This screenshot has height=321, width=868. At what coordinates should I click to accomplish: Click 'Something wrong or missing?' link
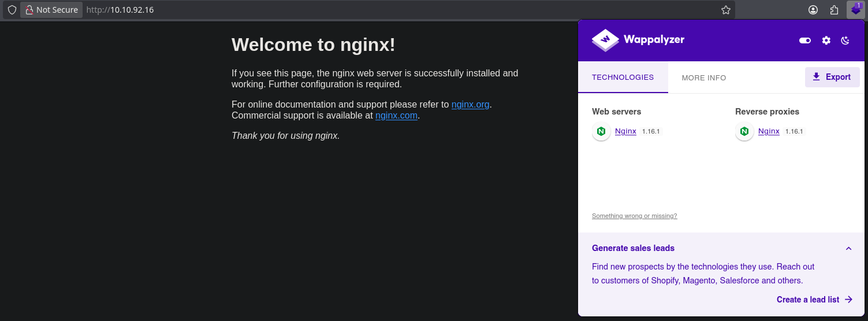pos(634,216)
